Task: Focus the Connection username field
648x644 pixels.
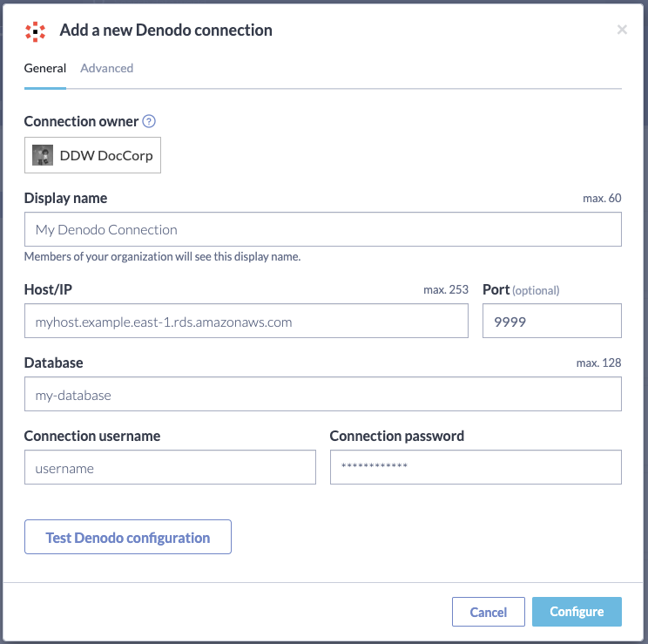Action: [x=170, y=467]
